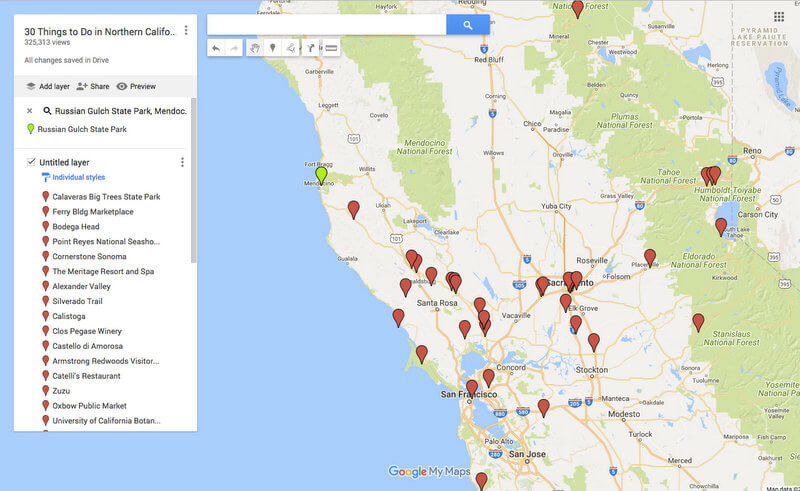Uncheck the Untitled layer checkbox
Viewport: 800px width, 491px height.
pos(31,162)
